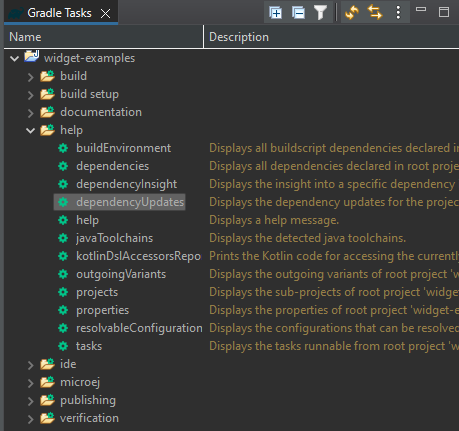459x431 pixels.
Task: Expand the verification task group
Action: coord(31,419)
